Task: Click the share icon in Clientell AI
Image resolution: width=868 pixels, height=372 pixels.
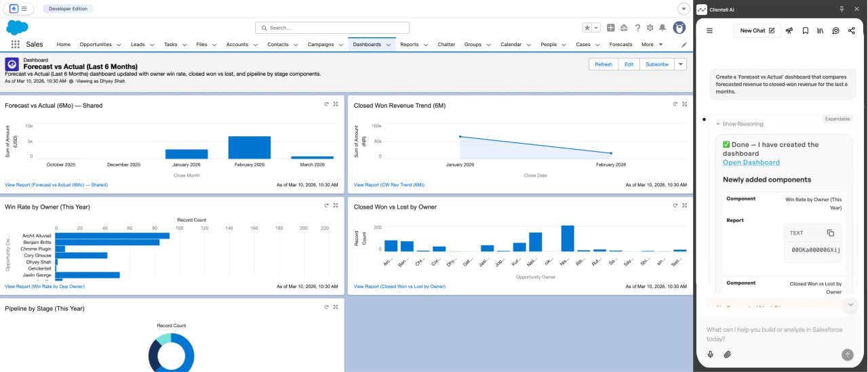Action: (x=851, y=30)
